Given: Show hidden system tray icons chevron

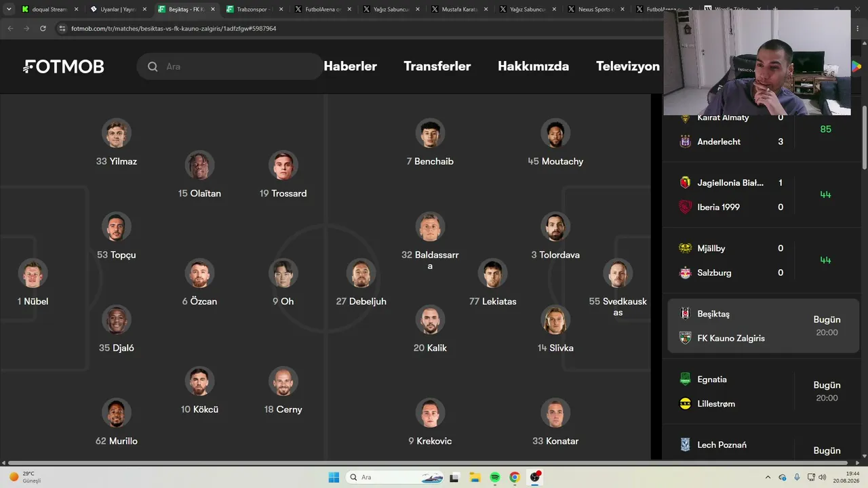Looking at the screenshot, I should pos(768,477).
